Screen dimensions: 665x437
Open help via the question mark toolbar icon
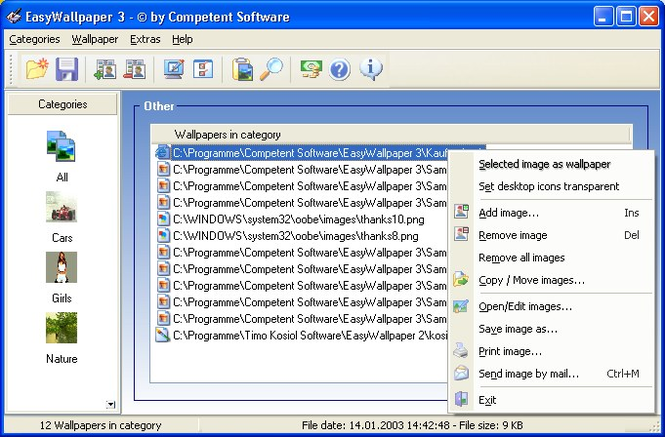339,69
